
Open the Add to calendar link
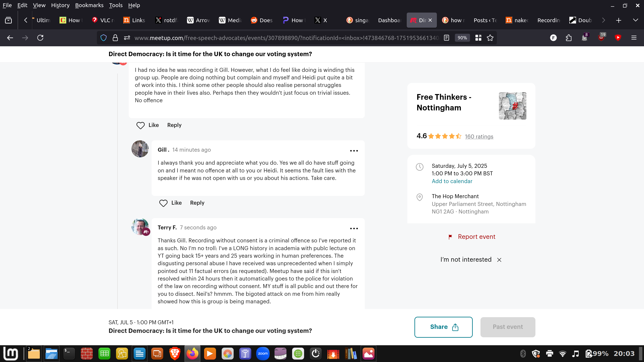point(452,181)
